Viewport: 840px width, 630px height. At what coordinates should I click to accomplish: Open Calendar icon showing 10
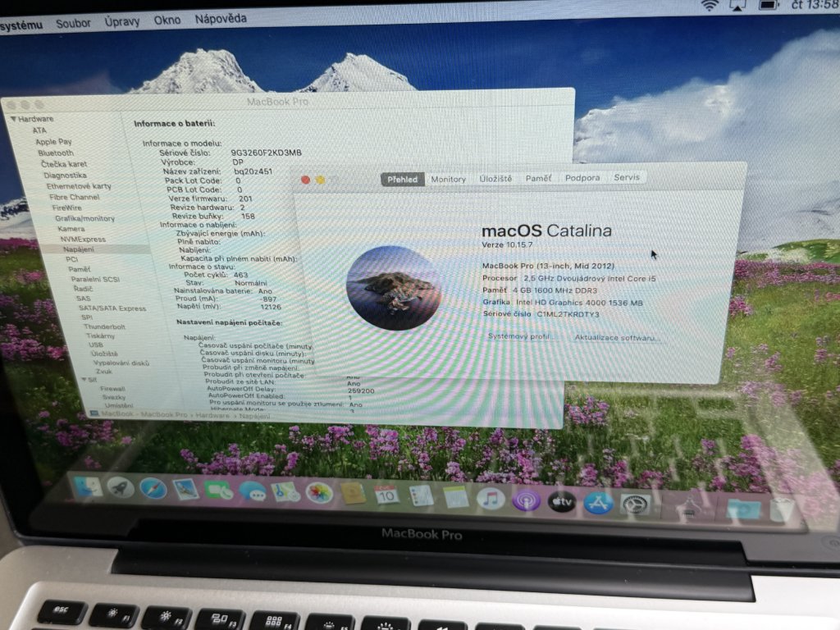click(x=386, y=495)
